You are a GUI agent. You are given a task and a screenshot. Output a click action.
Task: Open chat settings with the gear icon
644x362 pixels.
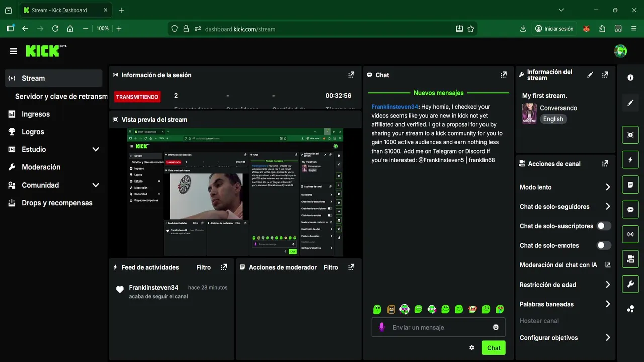pos(471,348)
